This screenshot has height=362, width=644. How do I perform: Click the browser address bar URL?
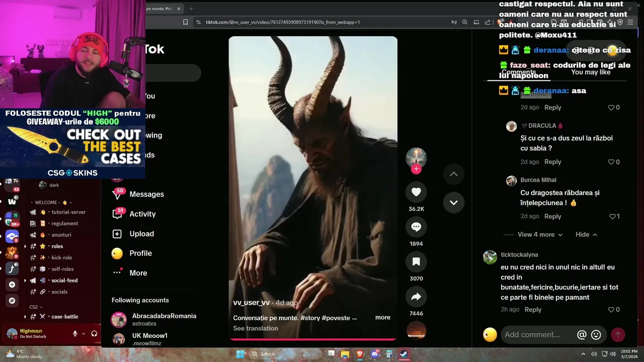click(283, 22)
